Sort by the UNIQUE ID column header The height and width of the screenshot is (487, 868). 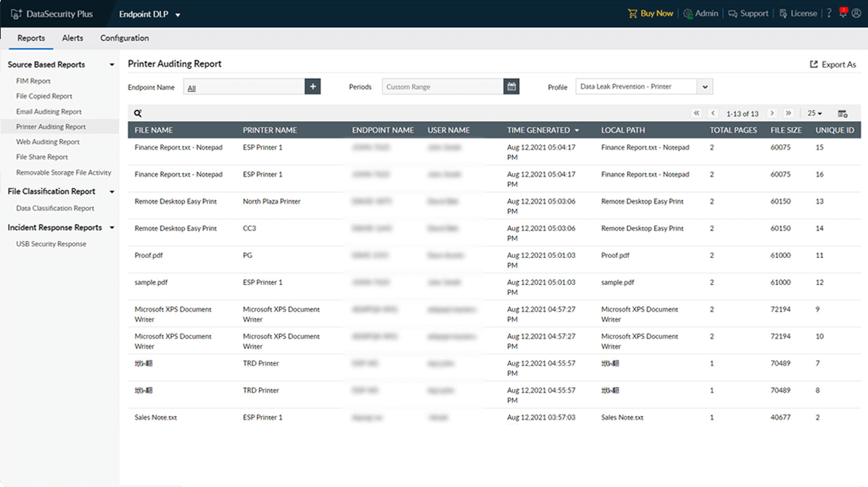click(x=834, y=130)
